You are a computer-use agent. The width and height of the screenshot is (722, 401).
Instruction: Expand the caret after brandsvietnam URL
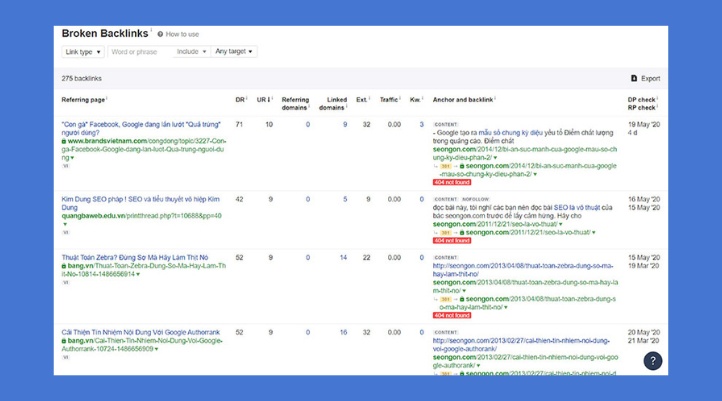72,158
